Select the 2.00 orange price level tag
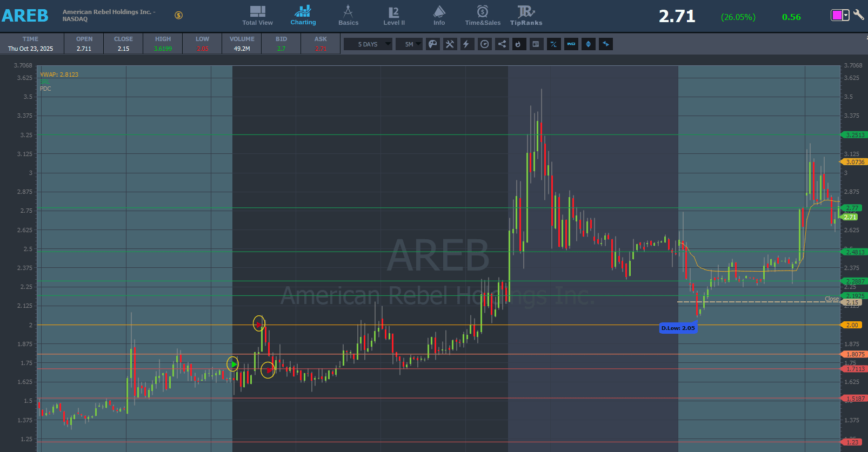 (852, 325)
